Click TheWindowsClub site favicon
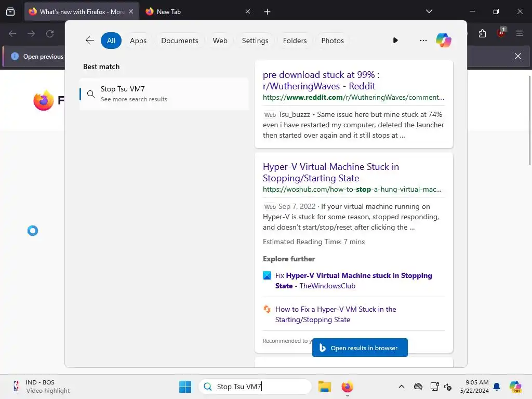This screenshot has width=532, height=399. click(267, 275)
